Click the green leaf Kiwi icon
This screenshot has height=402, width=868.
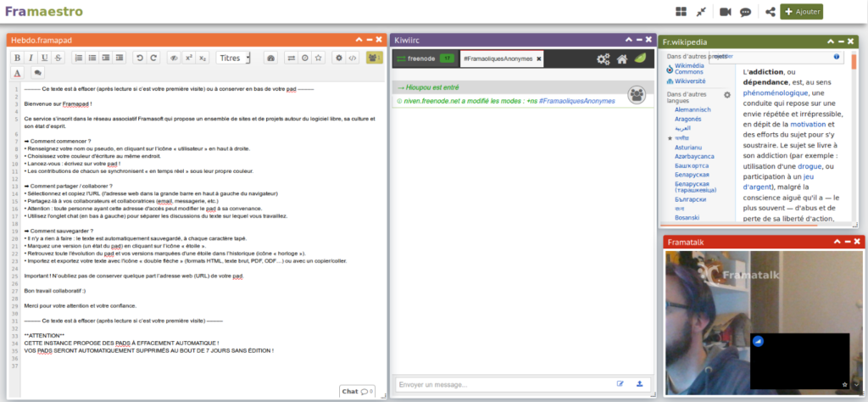pos(641,59)
